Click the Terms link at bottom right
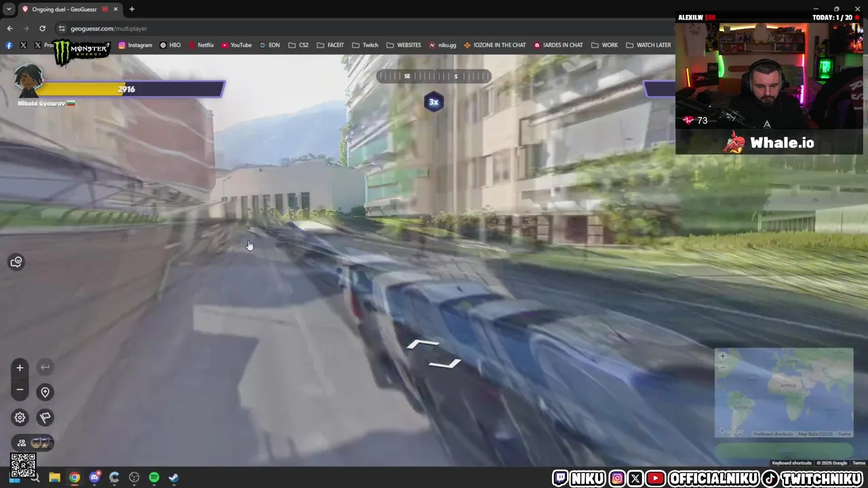Viewport: 868px width, 488px height. pos(859,463)
